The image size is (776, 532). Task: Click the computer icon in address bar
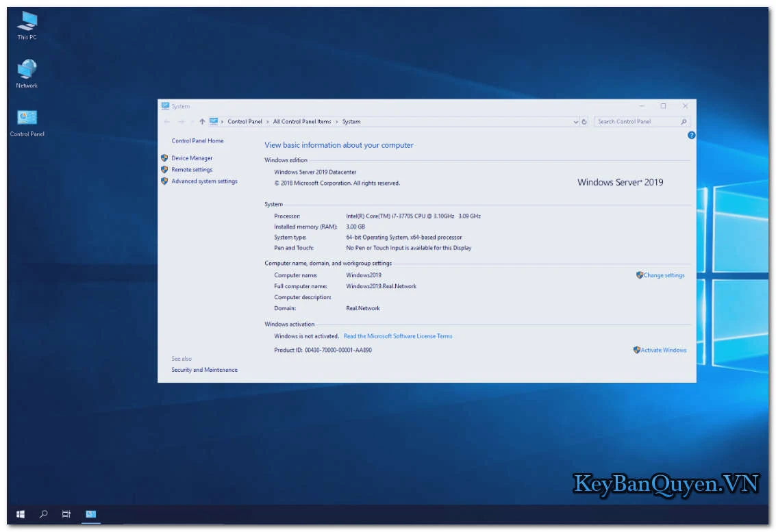[213, 121]
